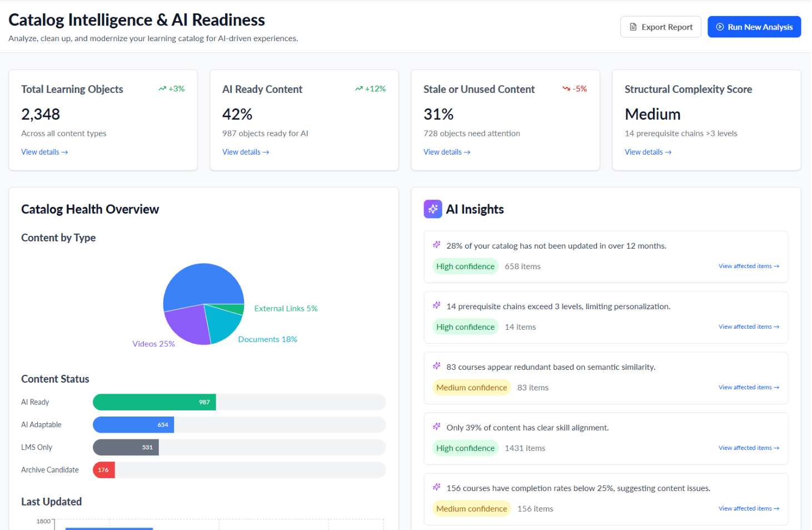Screen dimensions: 812x530
Task: Click the Documents 18% label
Action: (x=267, y=339)
